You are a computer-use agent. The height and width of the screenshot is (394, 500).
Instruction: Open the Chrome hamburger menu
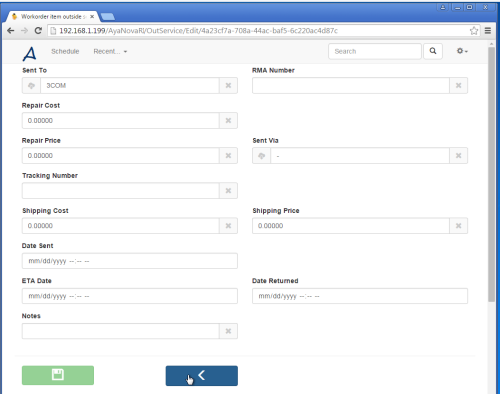pyautogui.click(x=488, y=31)
